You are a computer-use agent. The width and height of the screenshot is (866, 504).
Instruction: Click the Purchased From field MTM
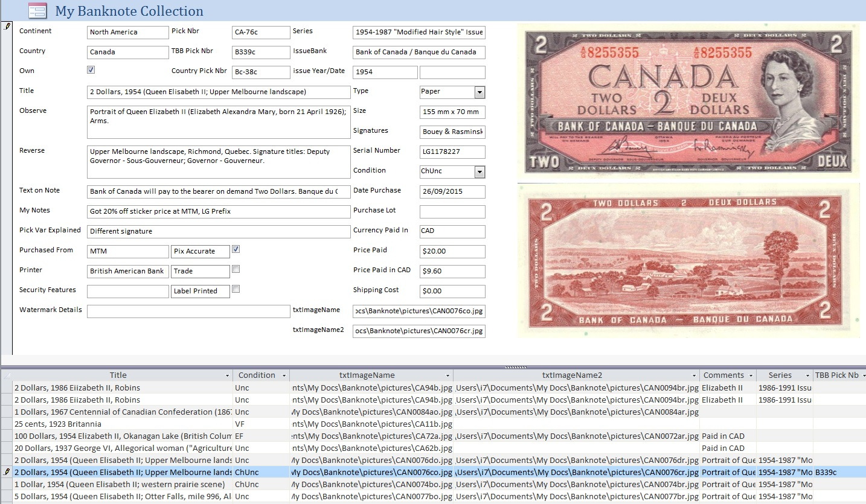click(x=128, y=252)
